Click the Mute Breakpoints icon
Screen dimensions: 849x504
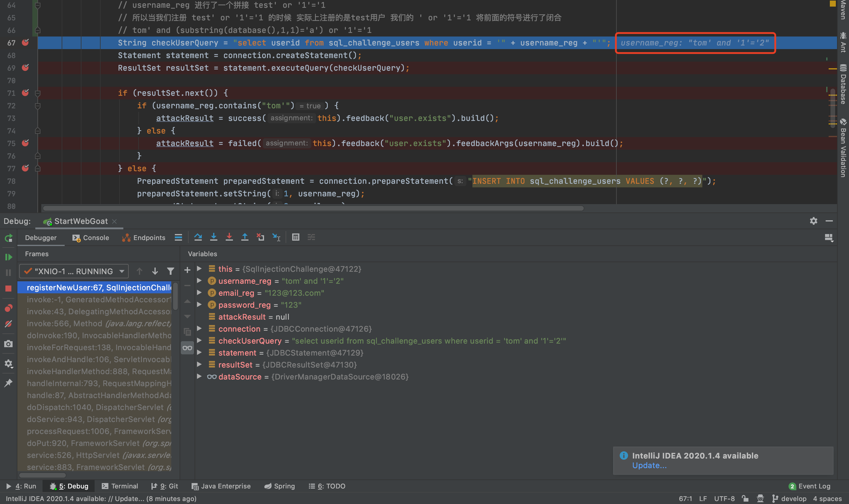click(8, 324)
